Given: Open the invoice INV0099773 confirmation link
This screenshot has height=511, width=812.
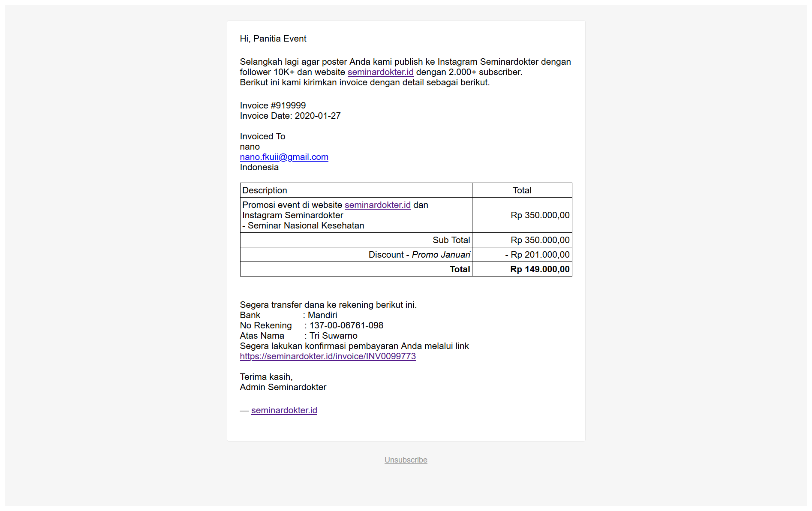Looking at the screenshot, I should [328, 356].
